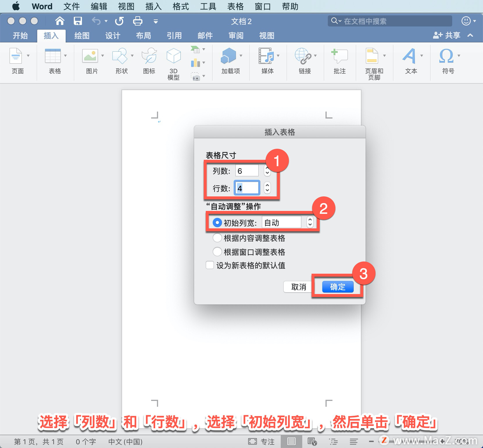Open the 工具 menu in menu bar
The width and height of the screenshot is (483, 448).
pyautogui.click(x=207, y=6)
